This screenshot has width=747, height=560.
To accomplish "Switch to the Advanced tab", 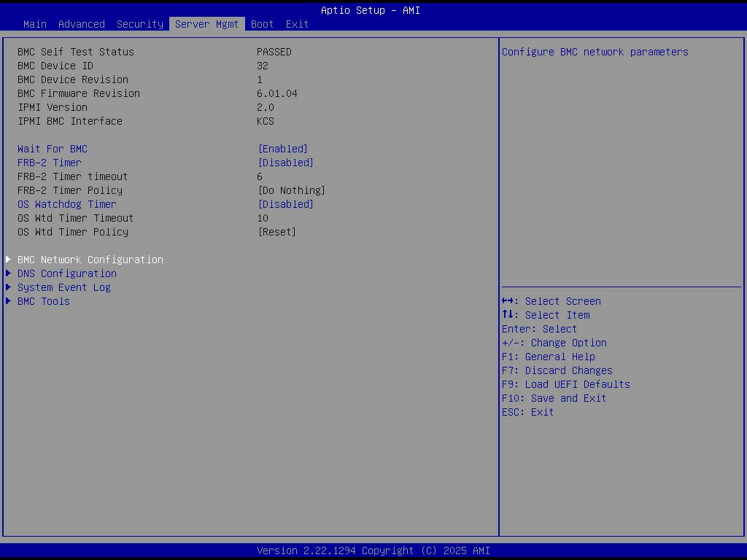I will click(82, 24).
